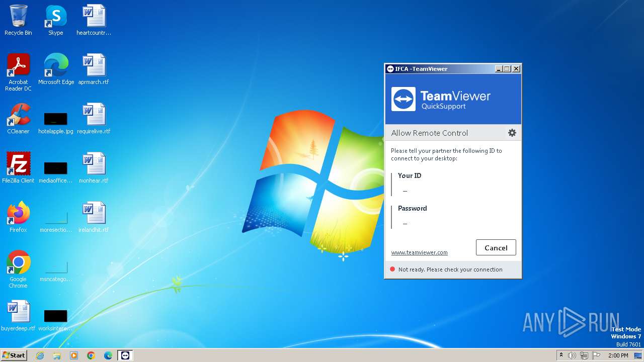Screen dimensions: 644x362
Task: Open the www.teamviewer.com link
Action: [419, 252]
